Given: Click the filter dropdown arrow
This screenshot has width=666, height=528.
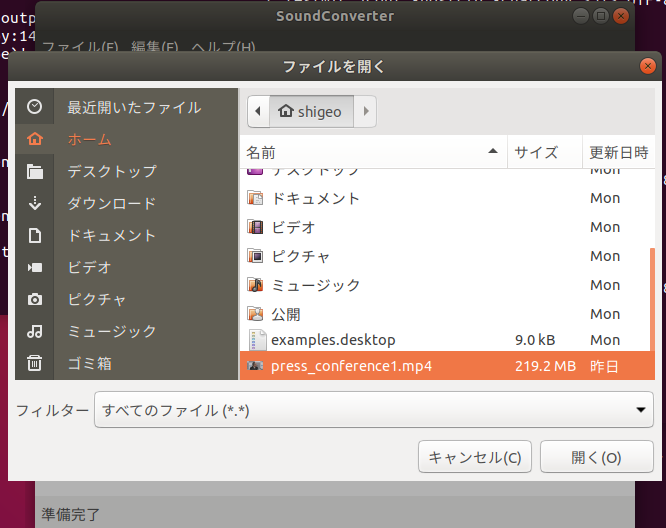Looking at the screenshot, I should coord(641,410).
